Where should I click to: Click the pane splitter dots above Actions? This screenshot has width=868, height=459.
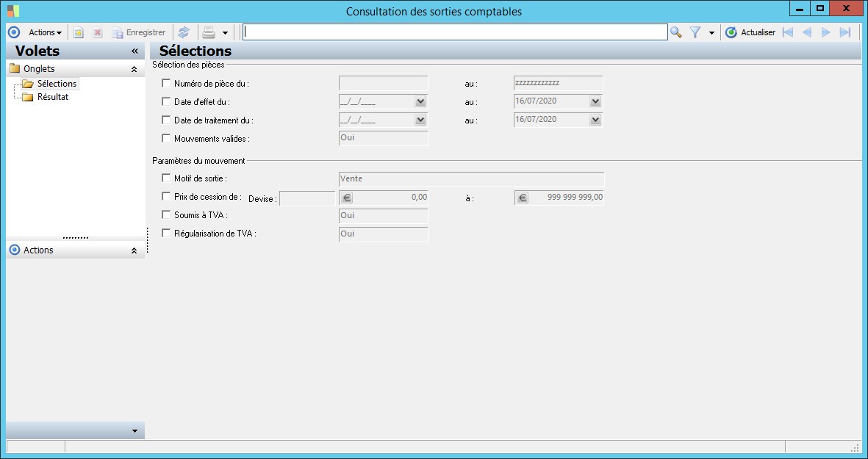(x=75, y=238)
